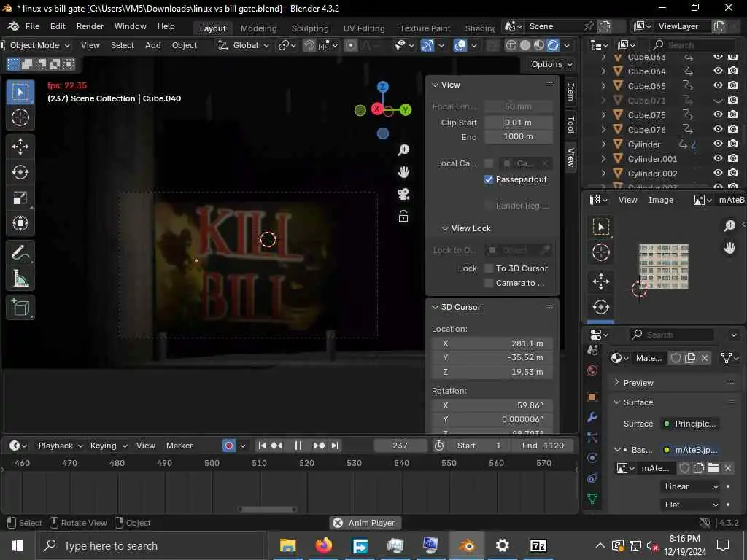Expand the Preview material panel
Screen dimensions: 747x560
(616, 382)
